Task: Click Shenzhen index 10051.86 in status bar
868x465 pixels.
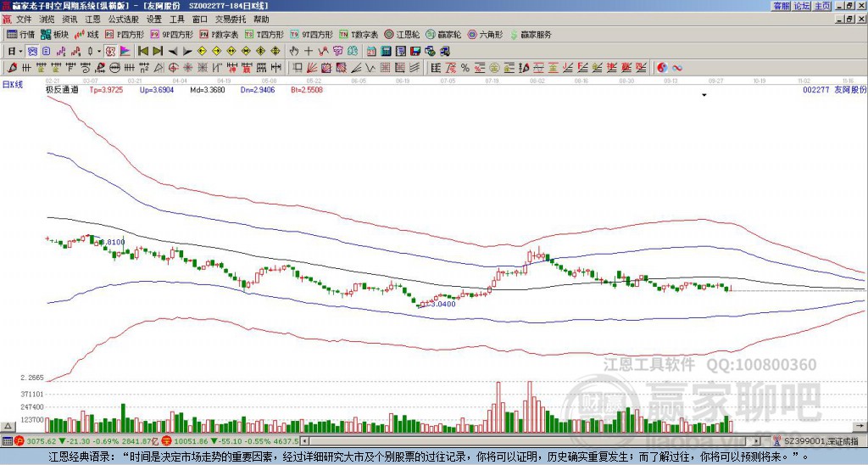Action: pos(192,441)
